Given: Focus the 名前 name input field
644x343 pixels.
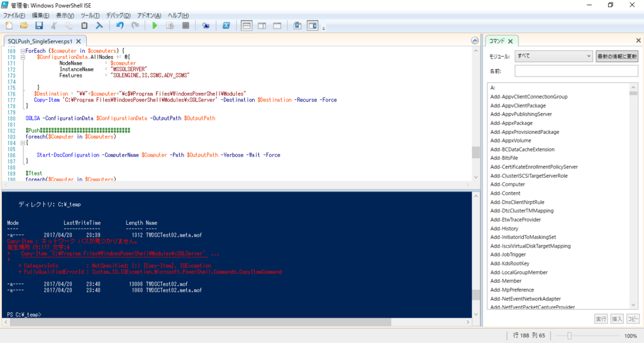Looking at the screenshot, I should [x=576, y=71].
